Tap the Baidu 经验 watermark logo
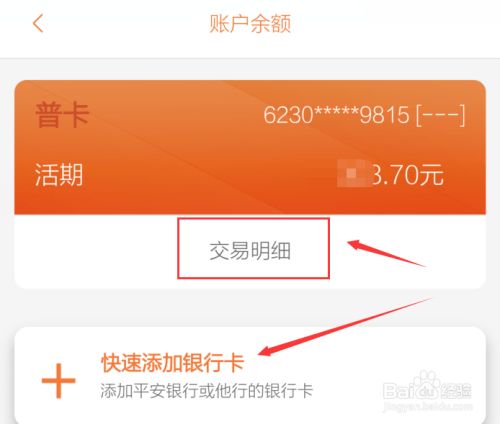This screenshot has height=424, width=500. tap(428, 387)
